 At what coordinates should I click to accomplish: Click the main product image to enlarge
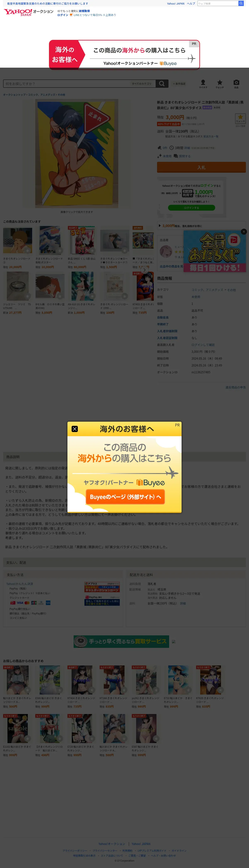(x=77, y=153)
